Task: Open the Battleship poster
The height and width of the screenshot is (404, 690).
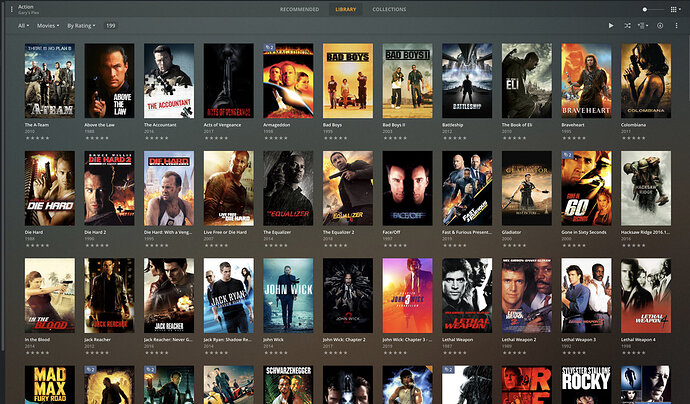Action: [x=467, y=81]
